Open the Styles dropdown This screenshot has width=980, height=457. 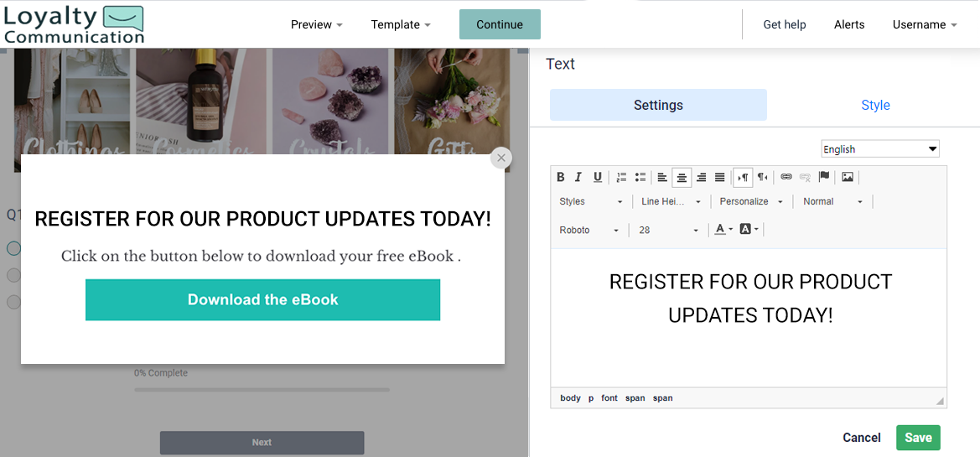coord(591,201)
